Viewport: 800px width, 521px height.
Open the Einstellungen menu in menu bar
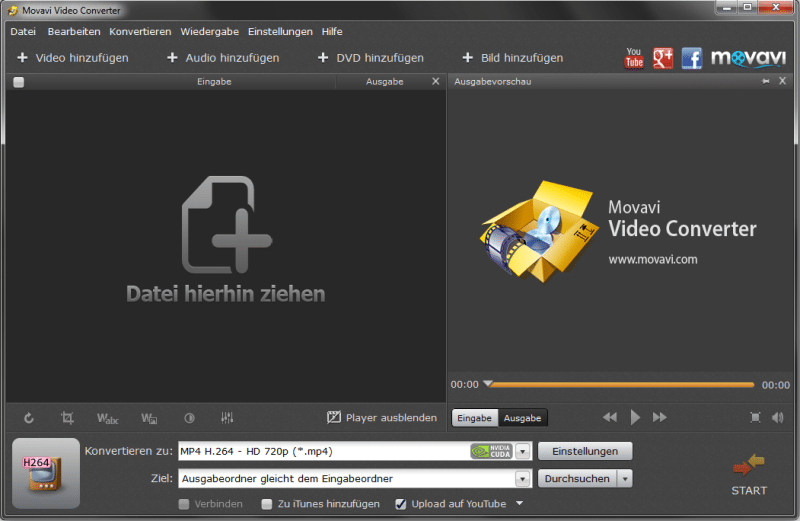pyautogui.click(x=280, y=31)
